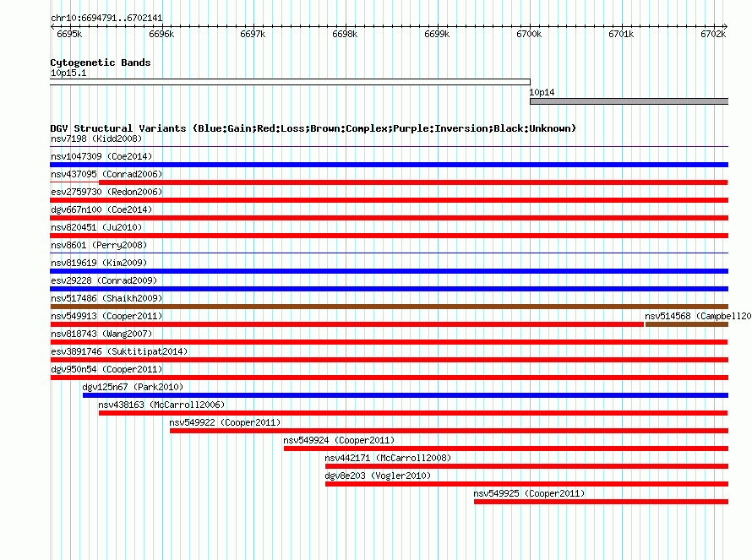Click the esv29228 (Conrad2009) label
Image resolution: width=752 pixels, height=560 pixels.
click(104, 281)
